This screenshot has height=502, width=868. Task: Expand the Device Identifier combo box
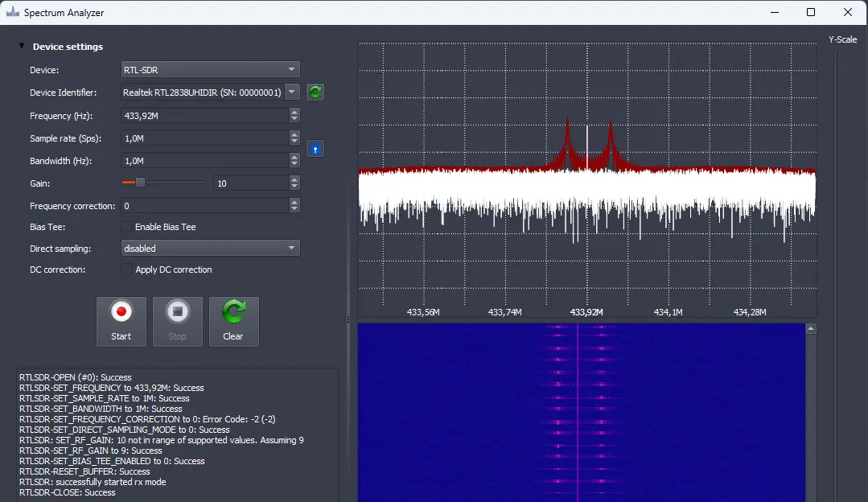[x=292, y=93]
